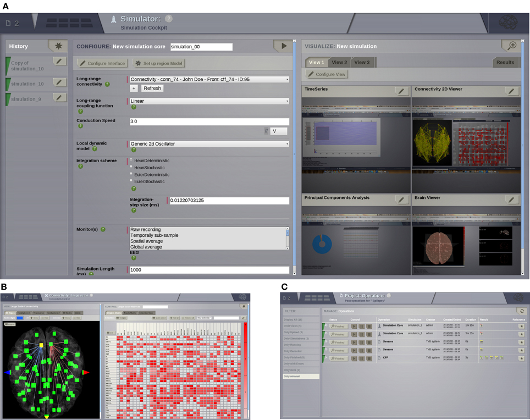This screenshot has width=530, height=420.
Task: Choose the EulerStochastic radio option
Action: (131, 180)
